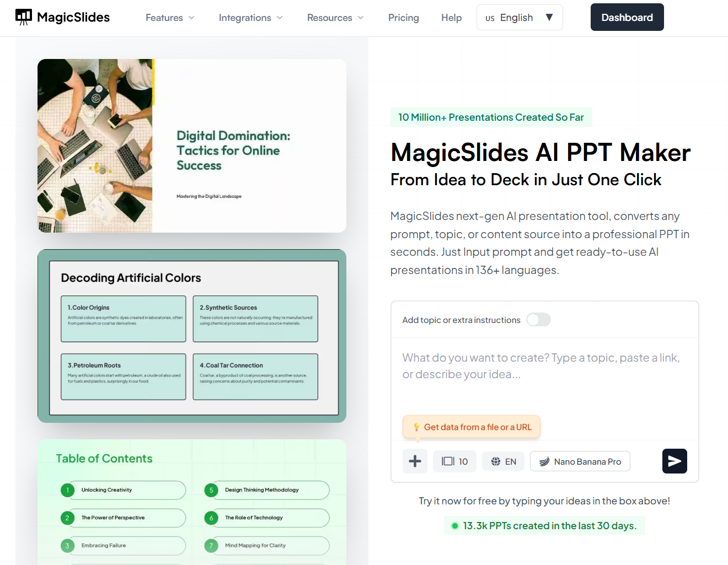The width and height of the screenshot is (728, 565).
Task: Open the Digital Domination slide thumbnail
Action: (192, 146)
